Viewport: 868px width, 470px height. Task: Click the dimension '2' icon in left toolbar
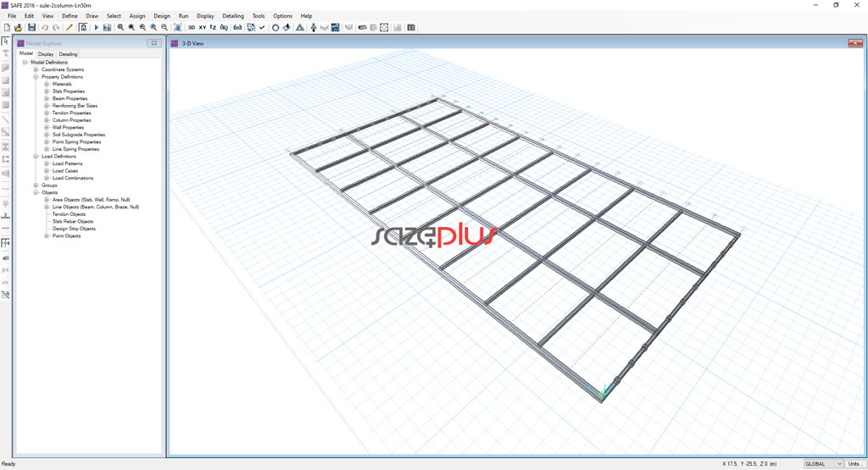(6, 216)
